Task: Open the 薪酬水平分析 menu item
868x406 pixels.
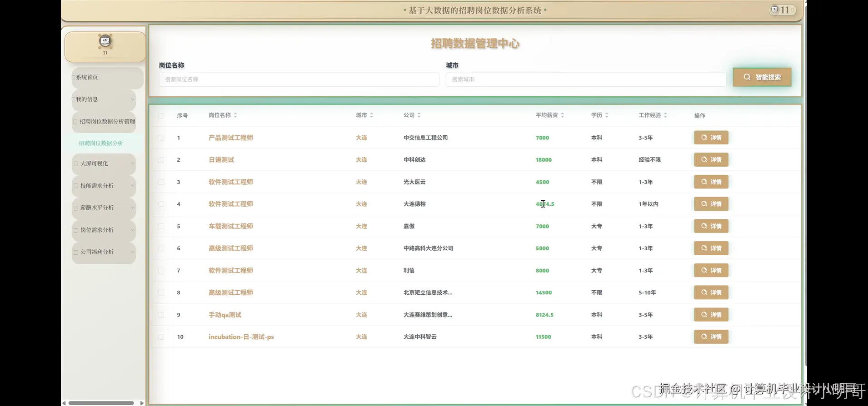Action: tap(104, 208)
